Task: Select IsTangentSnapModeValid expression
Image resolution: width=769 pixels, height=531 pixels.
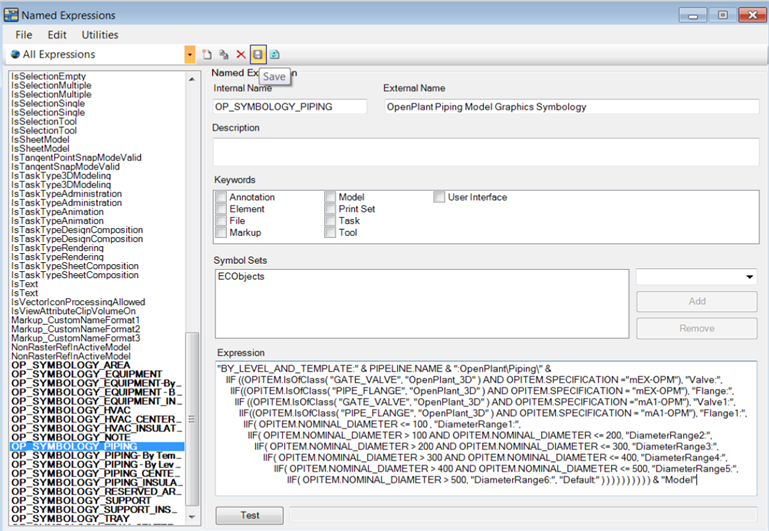Action: tap(65, 167)
